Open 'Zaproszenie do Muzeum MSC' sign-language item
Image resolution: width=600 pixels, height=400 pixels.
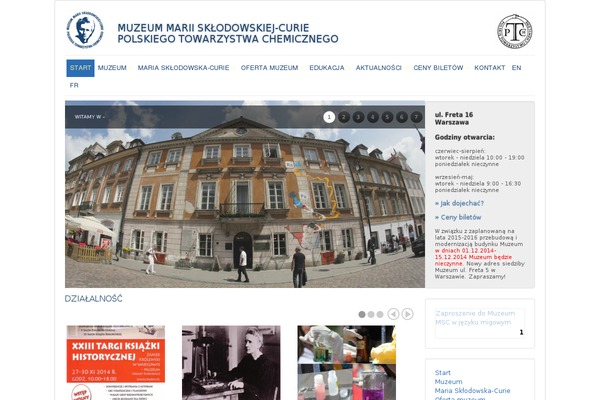pos(475,318)
